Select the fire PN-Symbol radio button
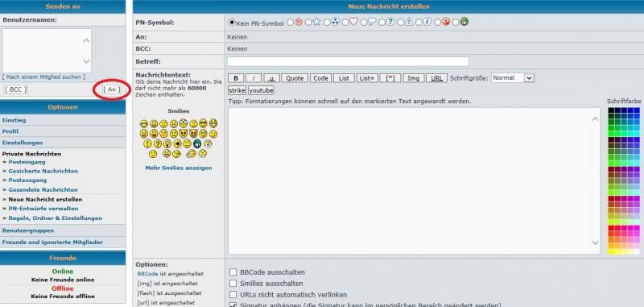Viewport: 644px width, 307px height. (x=290, y=23)
